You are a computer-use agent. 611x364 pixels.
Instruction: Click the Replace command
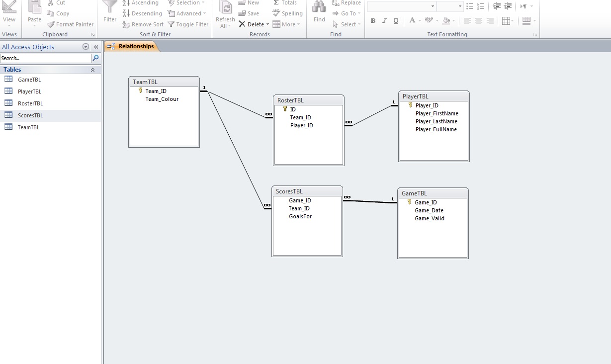pyautogui.click(x=347, y=3)
